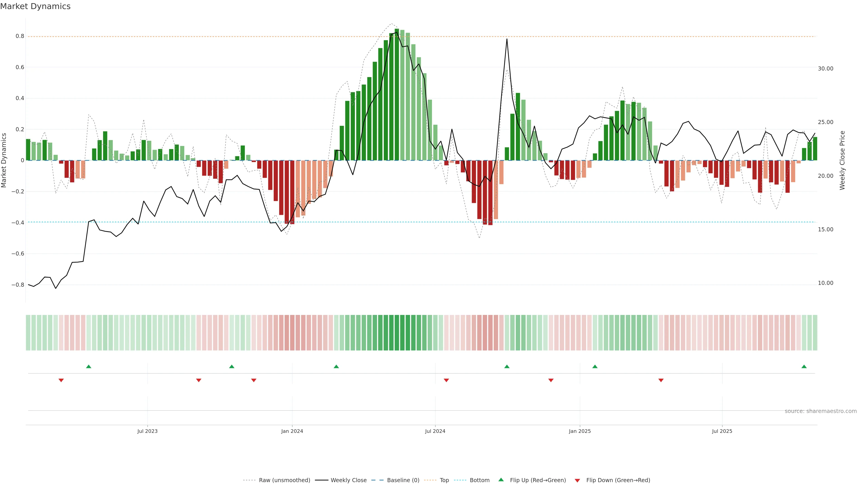Toggle the Weekly Close legend entry
The image size is (868, 488).
coord(348,480)
